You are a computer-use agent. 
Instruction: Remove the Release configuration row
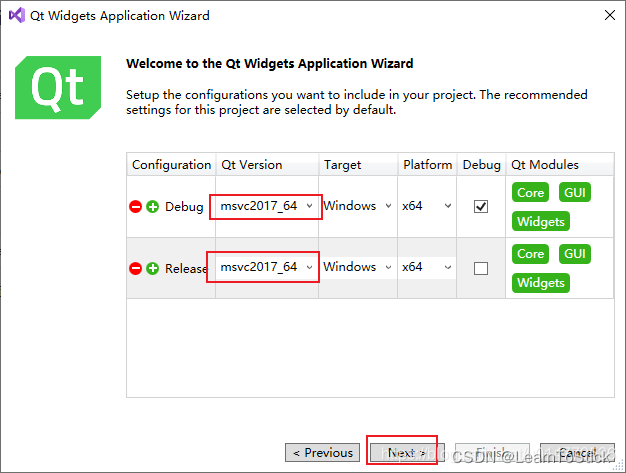click(x=135, y=268)
